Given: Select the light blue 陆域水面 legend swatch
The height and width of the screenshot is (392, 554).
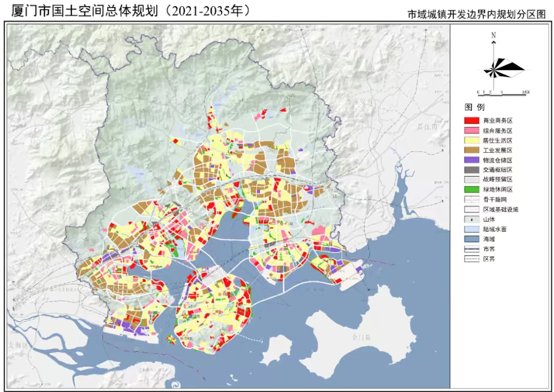Looking at the screenshot, I should coord(471,229).
